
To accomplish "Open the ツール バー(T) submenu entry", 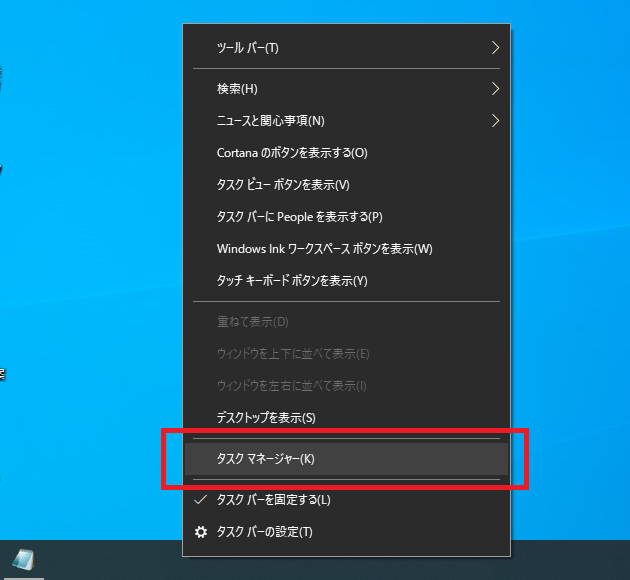I will click(x=346, y=48).
